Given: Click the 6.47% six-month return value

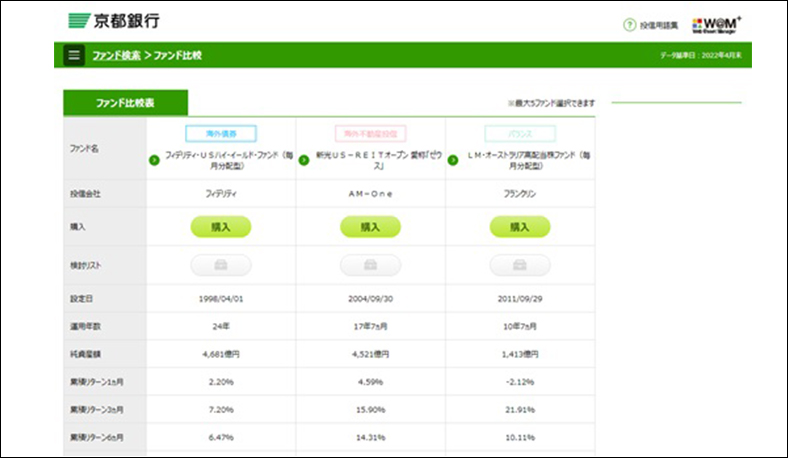Looking at the screenshot, I should pos(221,437).
